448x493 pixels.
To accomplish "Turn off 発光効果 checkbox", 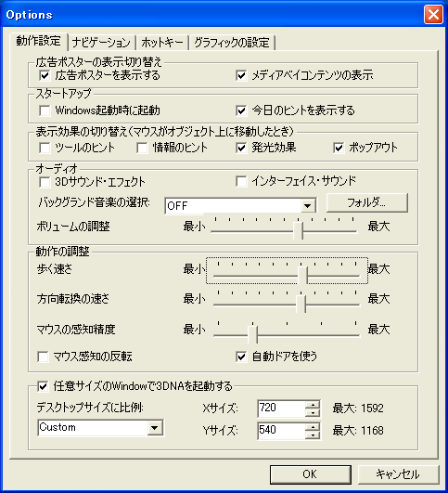I will pyautogui.click(x=241, y=148).
